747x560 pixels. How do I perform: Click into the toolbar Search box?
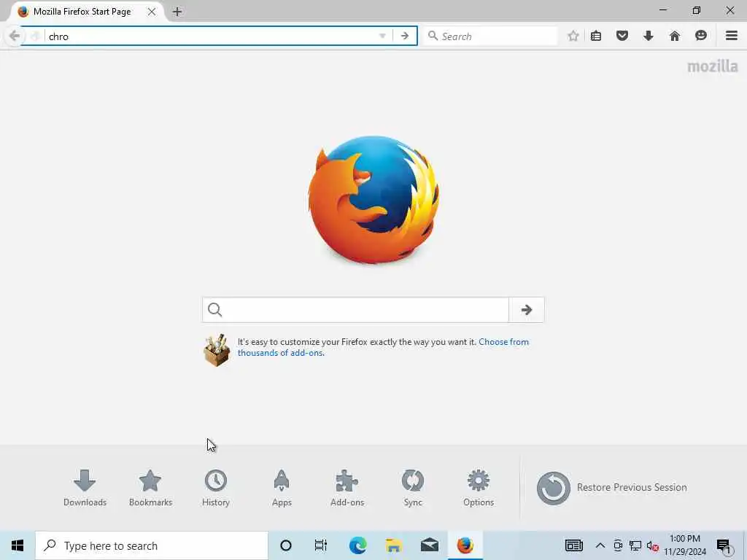coord(489,36)
